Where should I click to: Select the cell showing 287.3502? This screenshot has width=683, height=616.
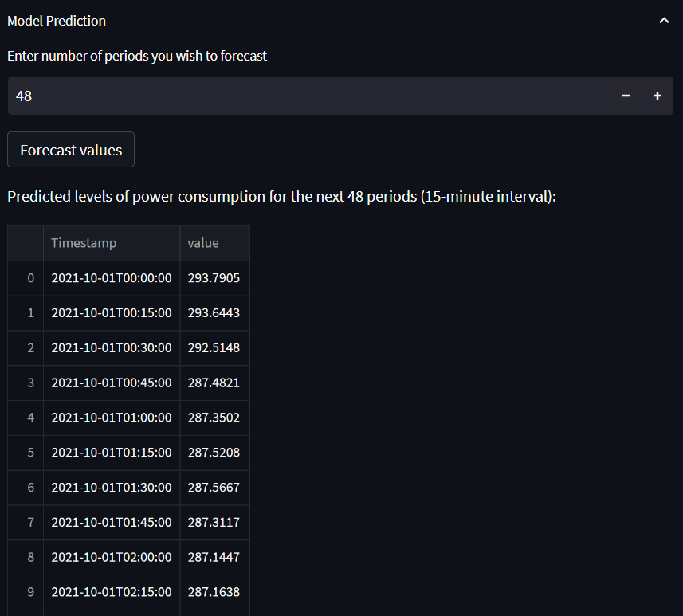[x=214, y=418]
